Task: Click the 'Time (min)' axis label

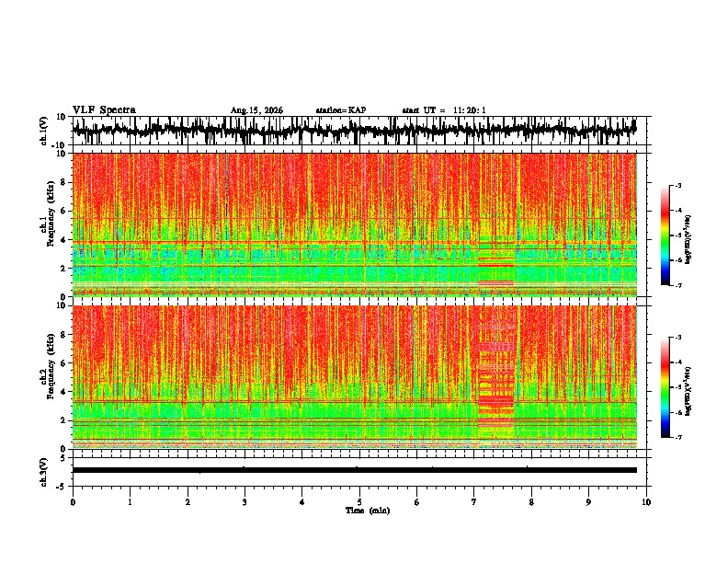Action: click(x=368, y=511)
